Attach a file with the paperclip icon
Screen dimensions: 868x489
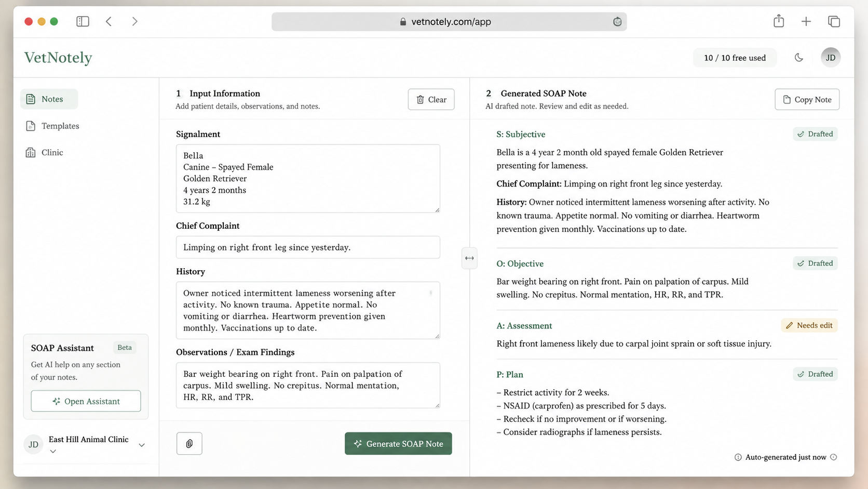click(x=189, y=444)
